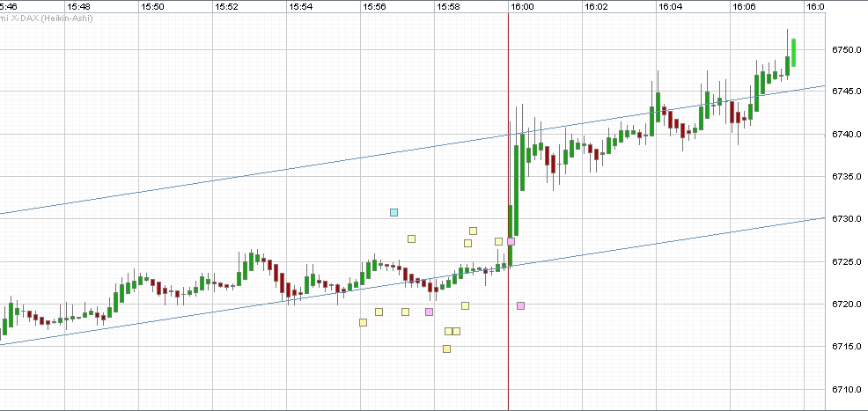Click the leftmost yellow marker near 6718
The image size is (868, 411).
(364, 322)
